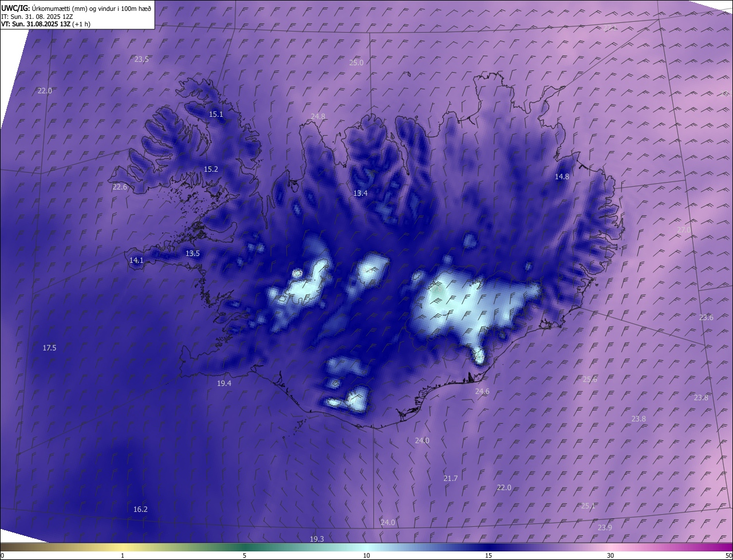Viewport: 733px width, 560px height.
Task: Click the legend tick labeled 5
Action: (245, 556)
